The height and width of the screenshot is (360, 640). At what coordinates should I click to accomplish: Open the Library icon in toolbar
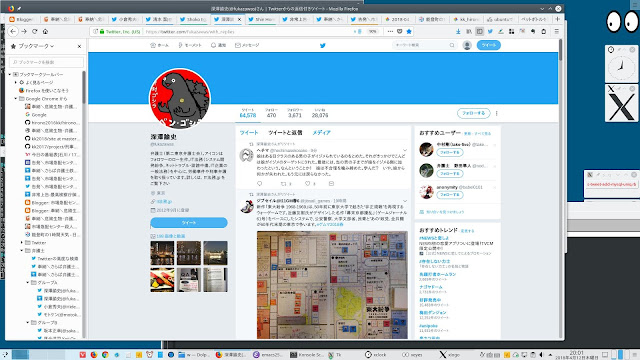coord(469,31)
